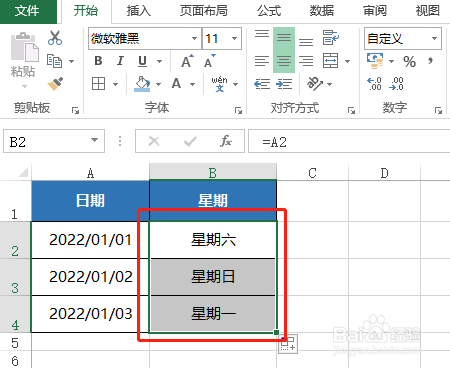Screen dimensions: 450x368
Task: Open Auto Fill Options button
Action: pyautogui.click(x=288, y=344)
